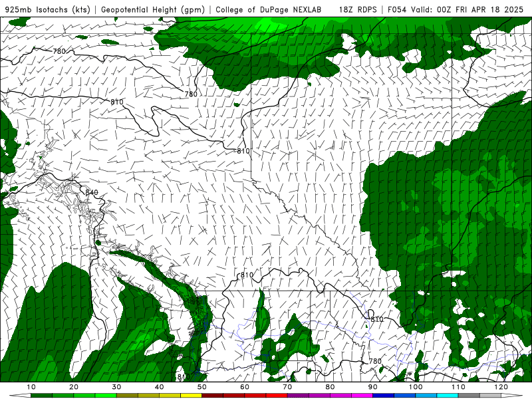This screenshot has height=399, width=532.
Task: Click the scale value "120"
Action: (x=501, y=387)
